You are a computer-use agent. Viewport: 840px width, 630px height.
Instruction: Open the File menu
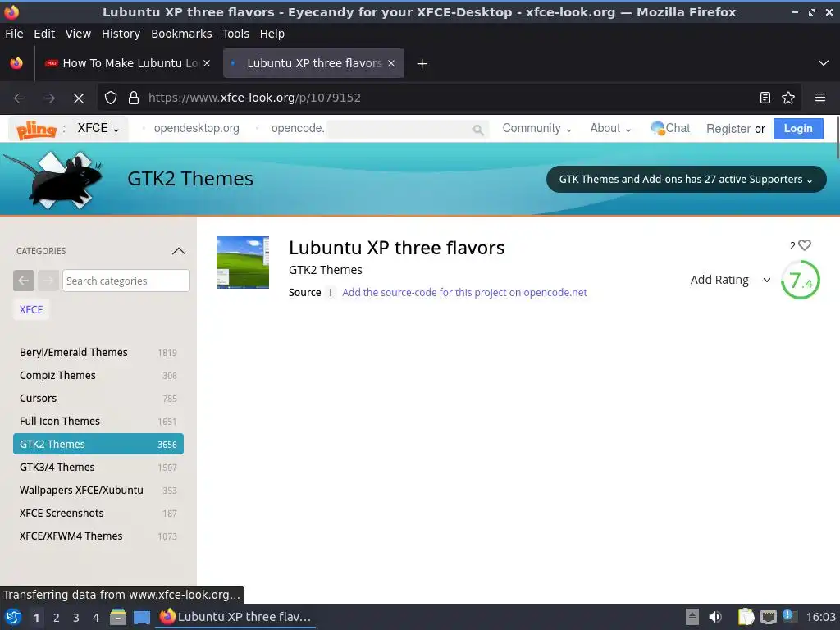pyautogui.click(x=14, y=34)
